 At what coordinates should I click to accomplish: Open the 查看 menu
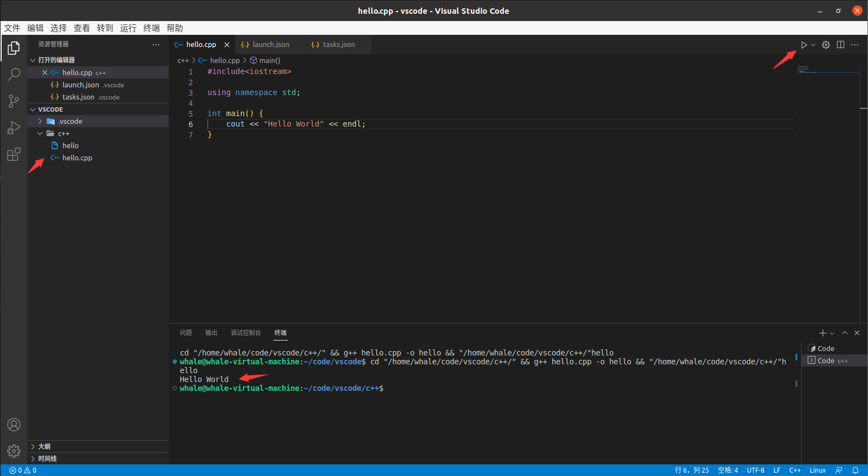[82, 28]
